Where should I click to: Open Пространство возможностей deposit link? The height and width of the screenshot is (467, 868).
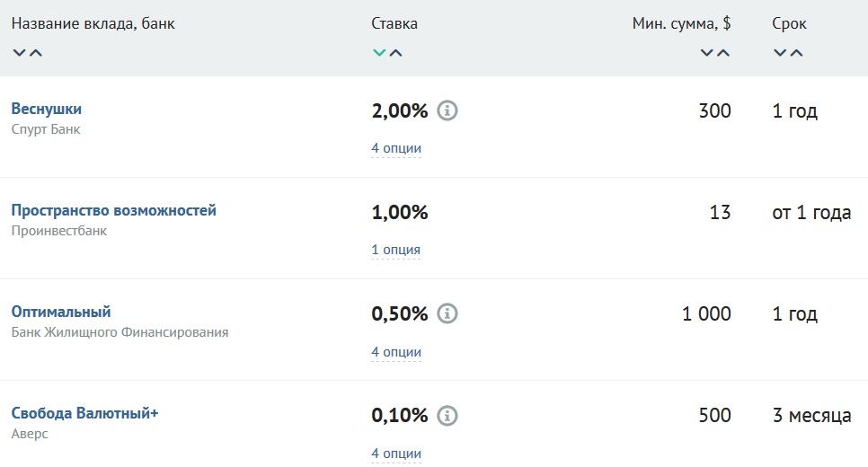[x=114, y=211]
